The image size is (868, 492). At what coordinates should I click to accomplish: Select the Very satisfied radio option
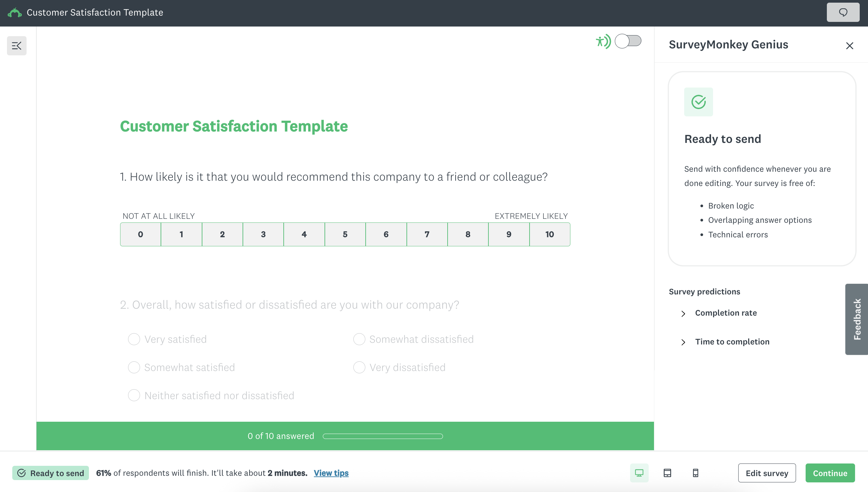[134, 339]
